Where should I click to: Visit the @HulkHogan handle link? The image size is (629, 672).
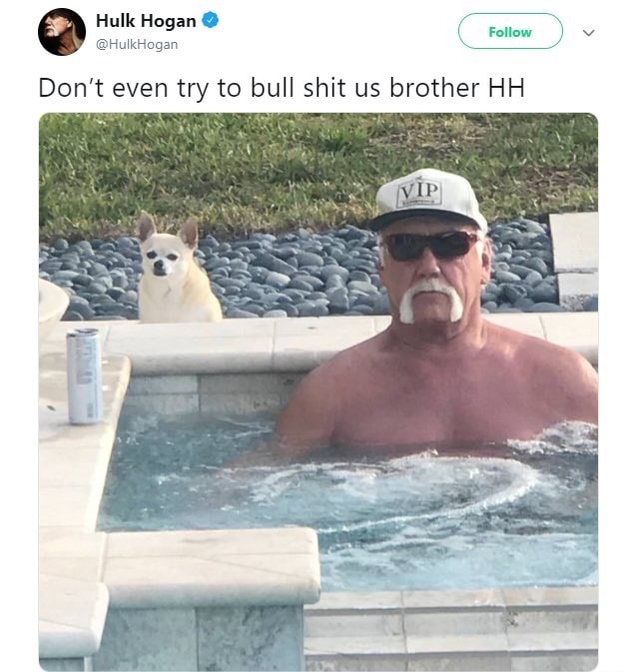click(x=137, y=45)
